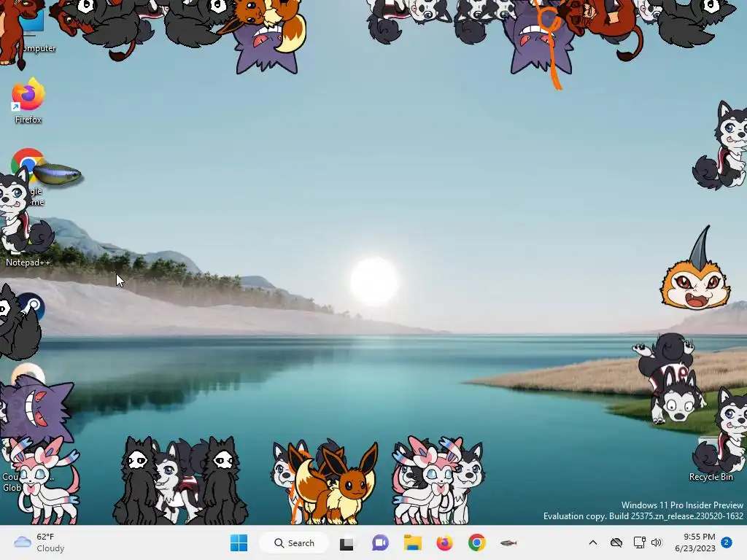Image resolution: width=747 pixels, height=560 pixels.
Task: Select the Notepad++ desktop label
Action: coord(28,262)
